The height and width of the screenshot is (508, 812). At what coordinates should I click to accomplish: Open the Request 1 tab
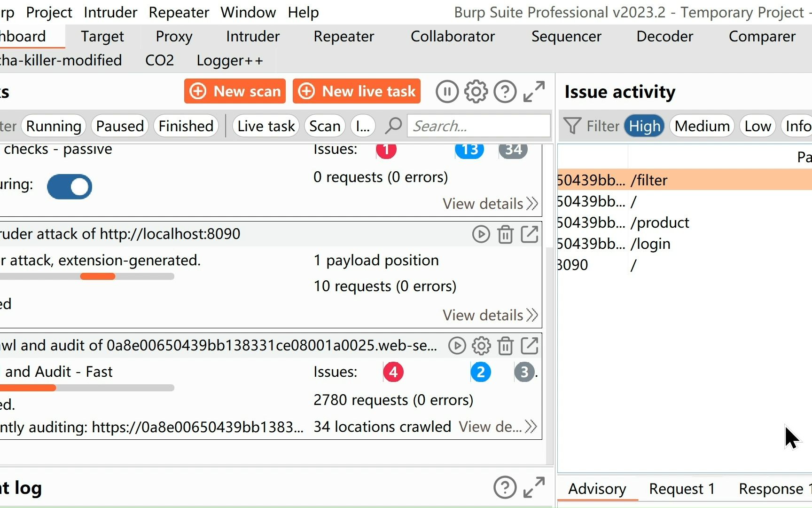(682, 489)
